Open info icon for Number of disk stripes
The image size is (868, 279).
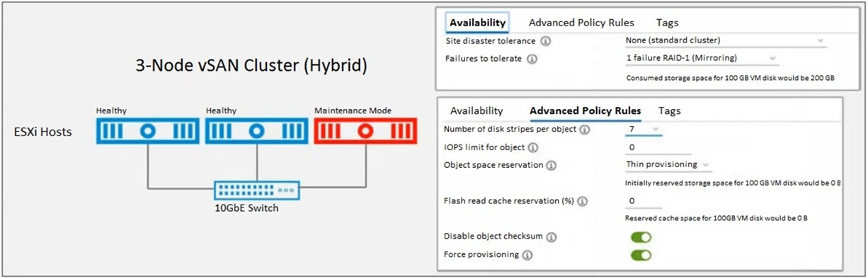(583, 130)
